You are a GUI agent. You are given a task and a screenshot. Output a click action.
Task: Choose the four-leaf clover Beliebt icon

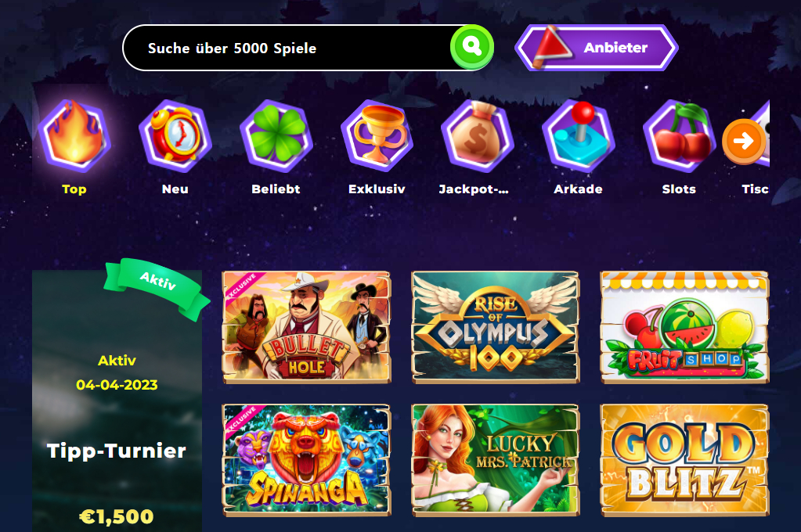click(x=276, y=136)
